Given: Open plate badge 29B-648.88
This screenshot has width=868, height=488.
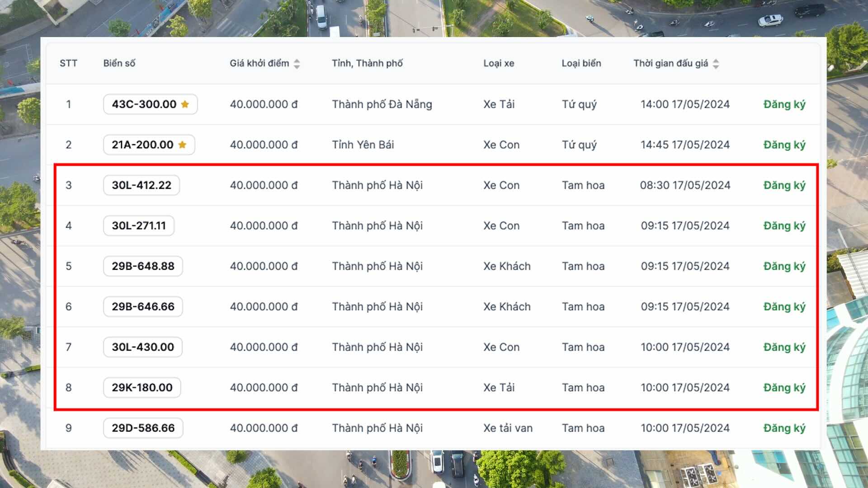Looking at the screenshot, I should (x=143, y=266).
